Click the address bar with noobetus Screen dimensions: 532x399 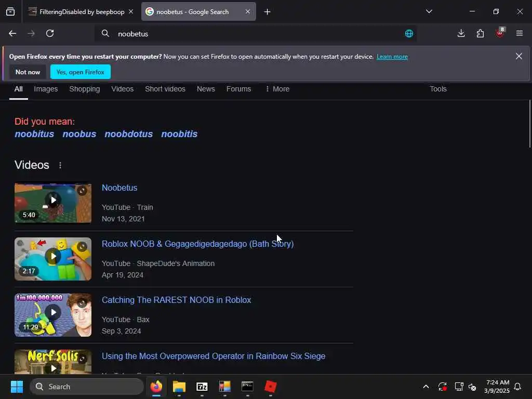tap(256, 34)
